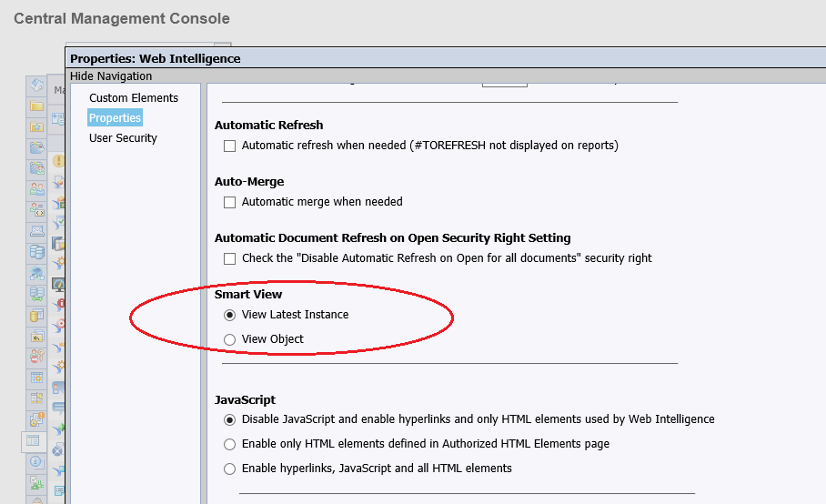The height and width of the screenshot is (504, 826).
Task: Open the folder icon with return arrow
Action: pyautogui.click(x=37, y=336)
